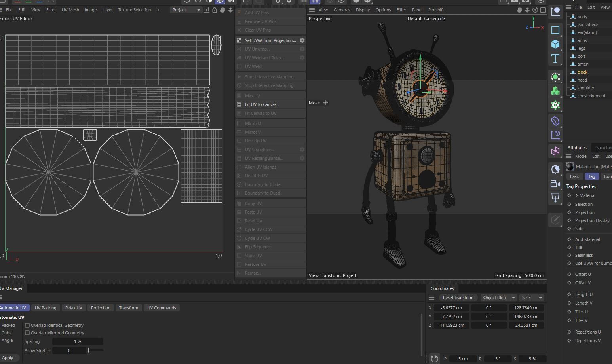
Task: Add a cube primitive from toolbar
Action: [555, 44]
